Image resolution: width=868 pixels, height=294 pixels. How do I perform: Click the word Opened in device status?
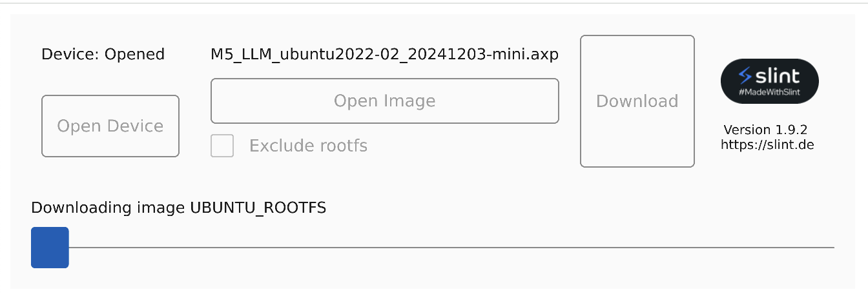pyautogui.click(x=134, y=54)
